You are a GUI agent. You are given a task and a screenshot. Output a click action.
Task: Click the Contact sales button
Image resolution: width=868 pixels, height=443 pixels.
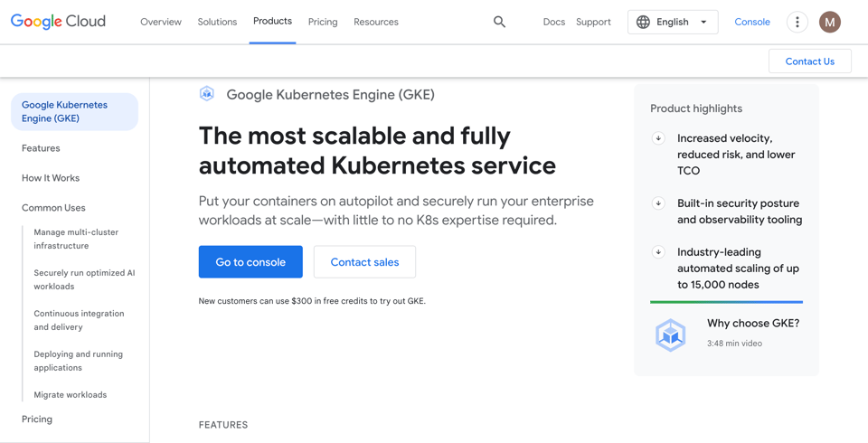point(364,262)
